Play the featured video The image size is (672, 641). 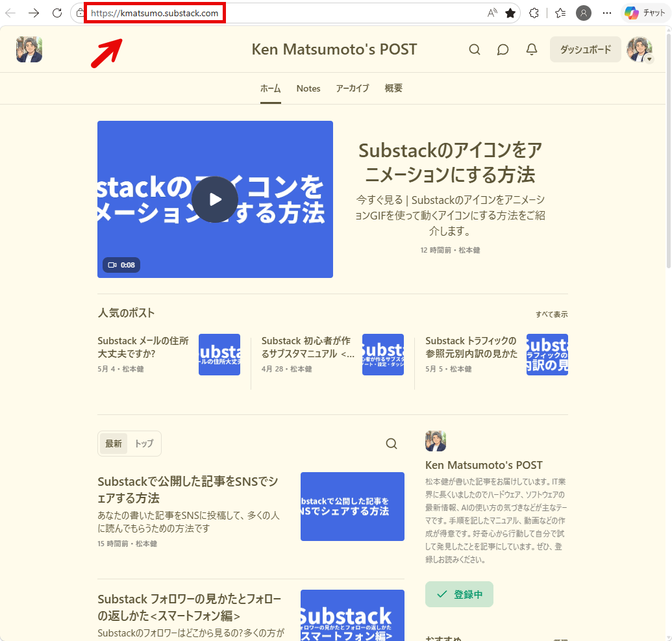click(215, 199)
